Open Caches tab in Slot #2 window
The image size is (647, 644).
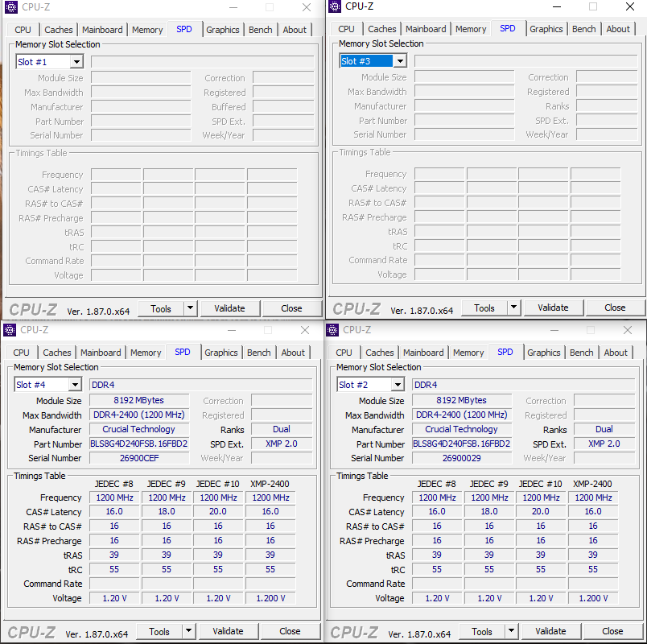(x=380, y=353)
